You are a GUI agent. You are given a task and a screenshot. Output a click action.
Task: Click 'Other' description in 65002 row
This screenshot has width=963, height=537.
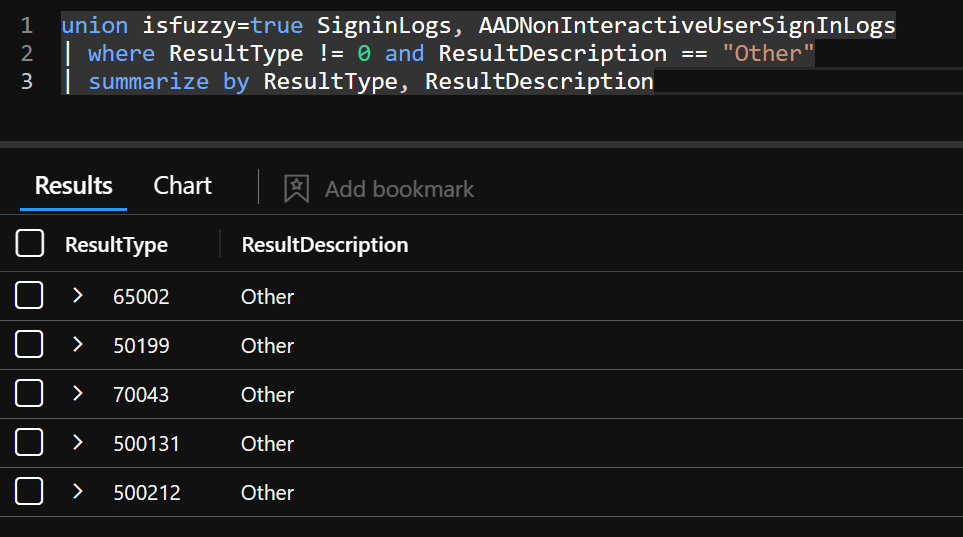pos(267,297)
